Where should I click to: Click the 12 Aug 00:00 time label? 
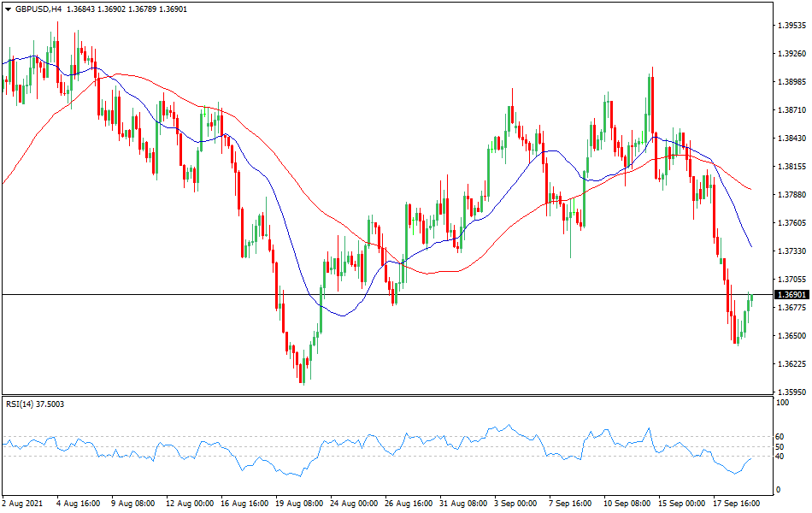(189, 504)
